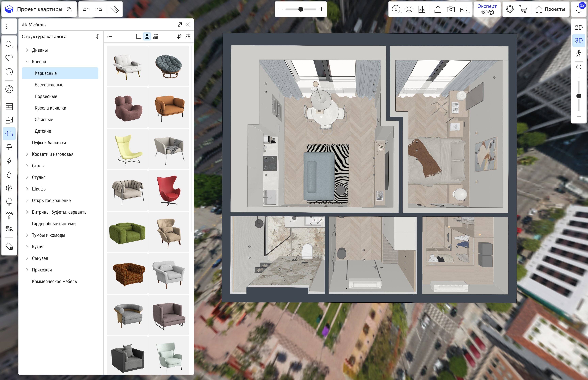The width and height of the screenshot is (588, 380).
Task: Click the Эксперт 420 plan button
Action: tap(487, 9)
